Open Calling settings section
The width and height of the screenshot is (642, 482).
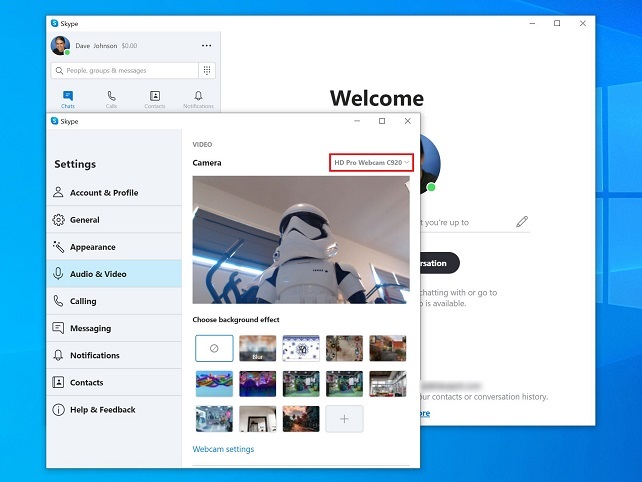(114, 301)
